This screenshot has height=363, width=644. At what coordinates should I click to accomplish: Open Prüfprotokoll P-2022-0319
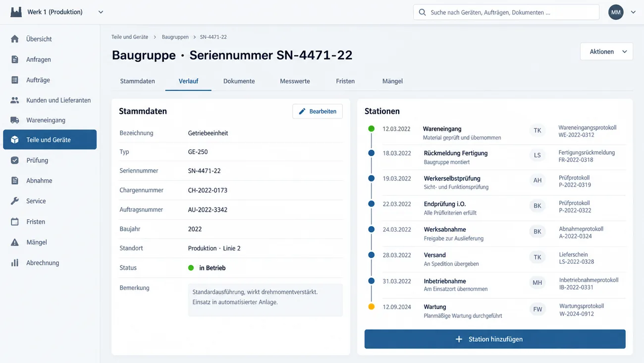tap(575, 181)
